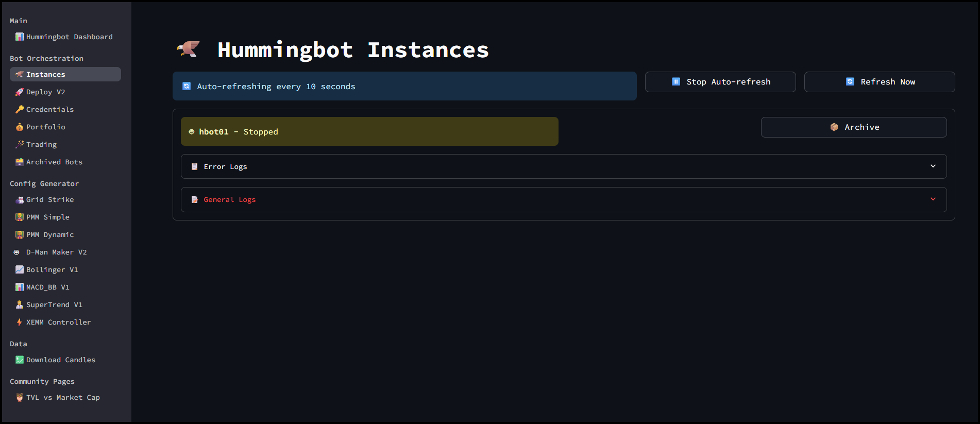Stop Auto-refresh of instances
980x424 pixels.
point(720,82)
